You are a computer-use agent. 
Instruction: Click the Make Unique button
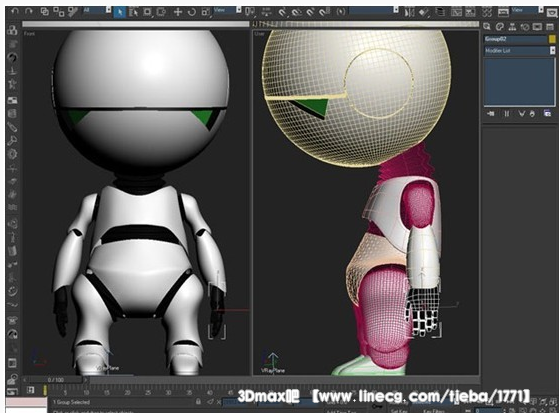[x=522, y=114]
